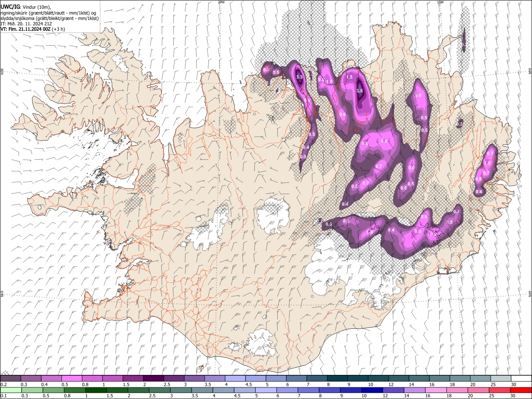Image resolution: width=532 pixels, height=399 pixels.
Task: Click the 'slydda/snjókoma' legend description line
Action: click(49, 18)
